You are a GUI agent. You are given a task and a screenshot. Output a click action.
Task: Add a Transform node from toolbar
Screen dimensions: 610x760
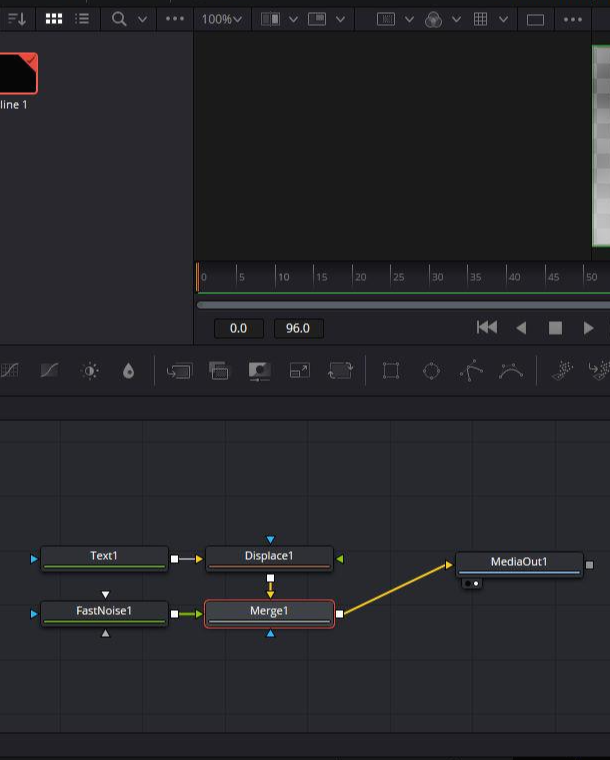pos(340,371)
